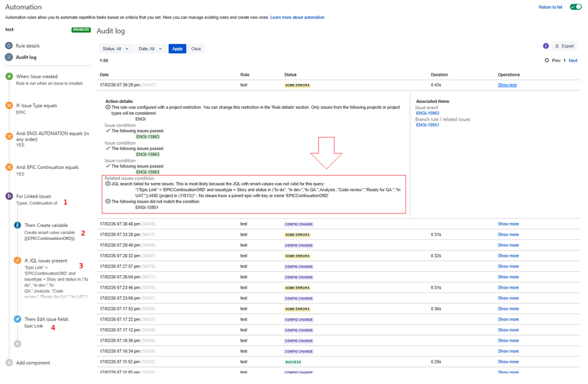This screenshot has height=384, width=588.
Task: Open the Date: All filter dropdown
Action: pyautogui.click(x=151, y=49)
